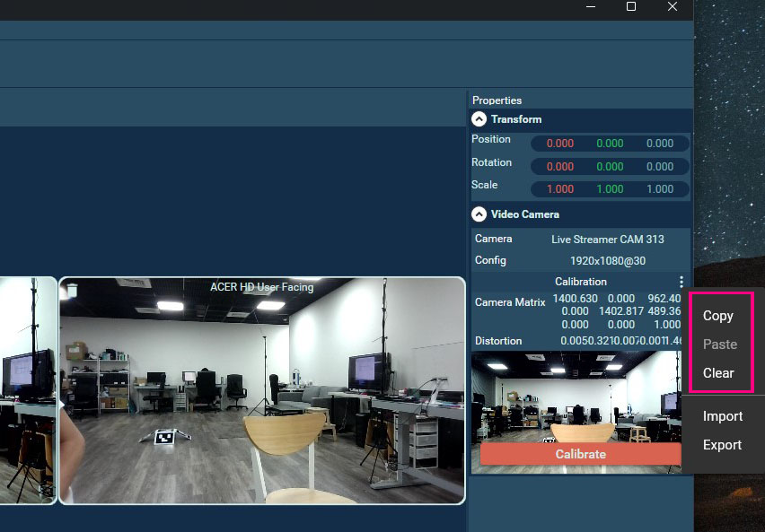
Task: Collapse the Transform section
Action: pos(479,119)
